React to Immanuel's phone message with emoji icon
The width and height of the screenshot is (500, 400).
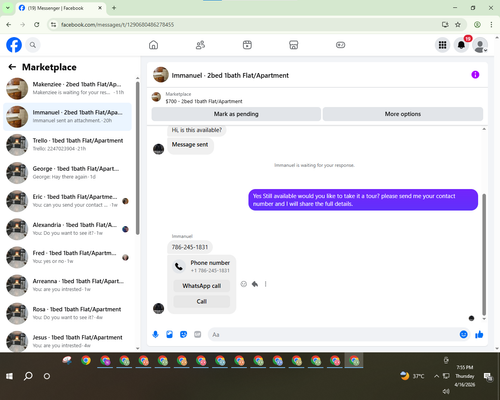[244, 284]
